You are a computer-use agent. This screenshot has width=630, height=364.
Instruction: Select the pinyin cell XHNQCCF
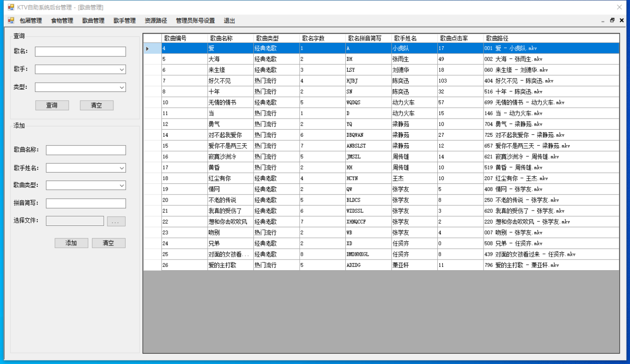click(x=368, y=222)
